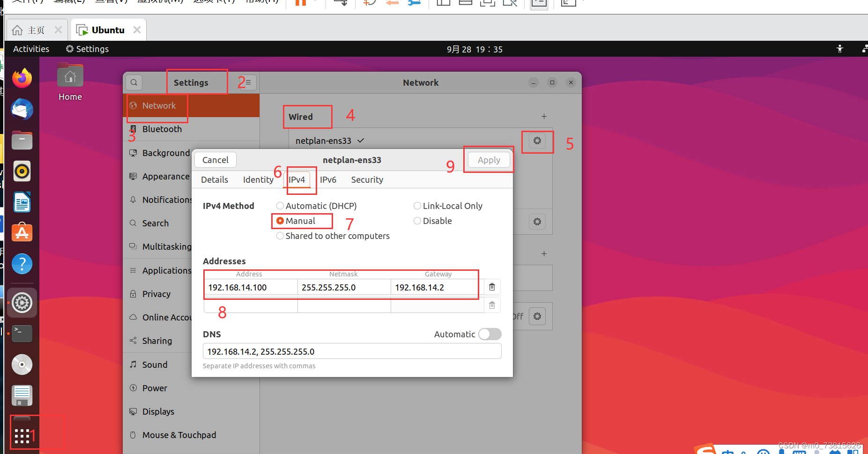Click the search icon in Settings sidebar
Screen dimensions: 868x454
pyautogui.click(x=134, y=82)
